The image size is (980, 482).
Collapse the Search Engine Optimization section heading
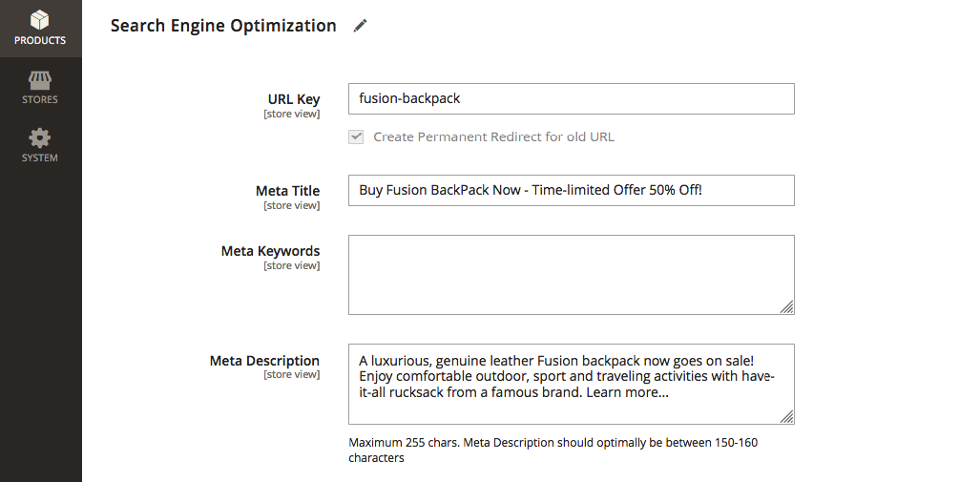point(223,26)
